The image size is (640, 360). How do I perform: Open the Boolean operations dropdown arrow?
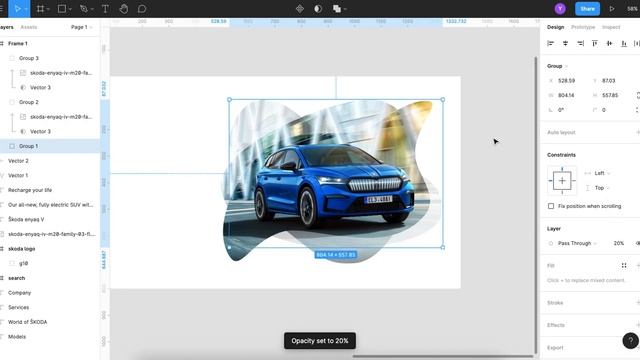tap(346, 9)
